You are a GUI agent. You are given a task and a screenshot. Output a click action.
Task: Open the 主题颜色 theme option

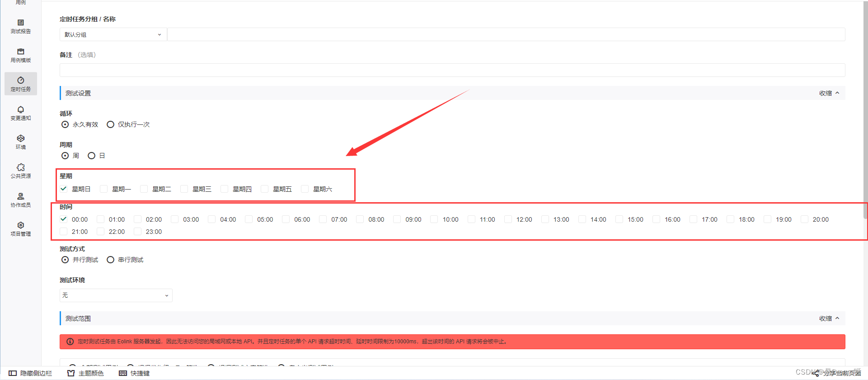(x=85, y=373)
